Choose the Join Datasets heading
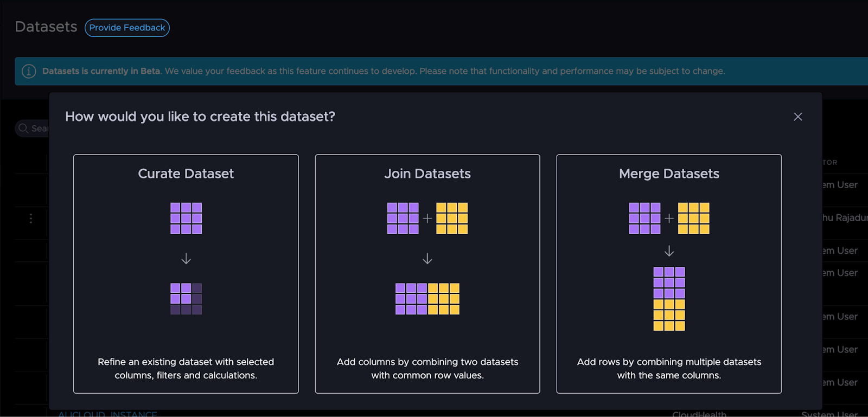 click(x=427, y=174)
